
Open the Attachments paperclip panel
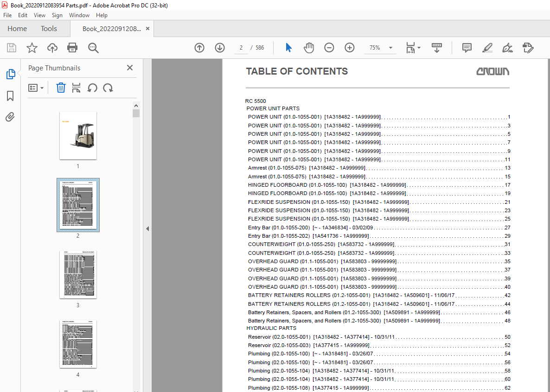10,117
